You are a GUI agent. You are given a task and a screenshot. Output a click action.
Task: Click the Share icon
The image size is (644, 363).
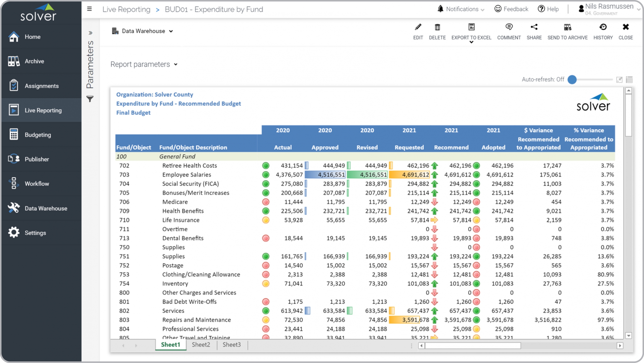[x=534, y=27]
